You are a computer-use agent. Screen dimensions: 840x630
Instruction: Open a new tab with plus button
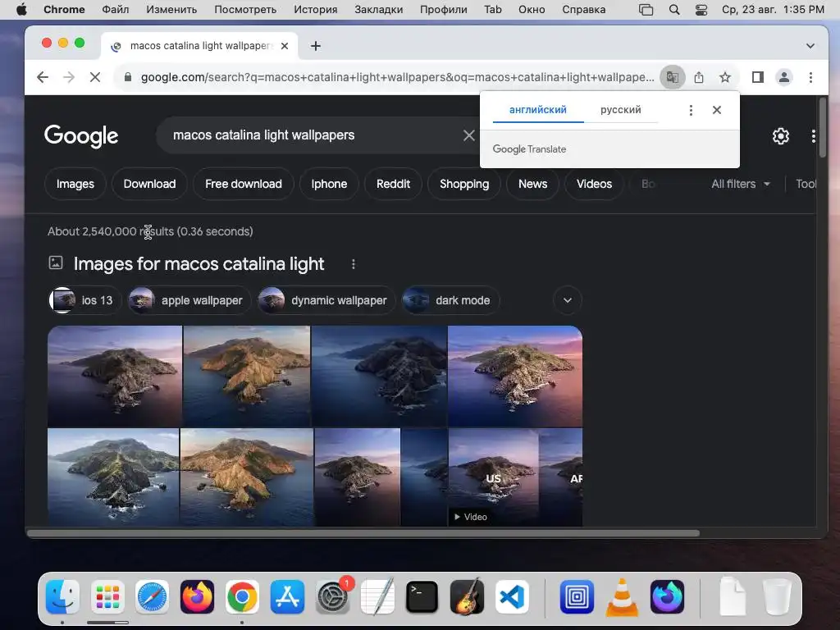coord(316,46)
